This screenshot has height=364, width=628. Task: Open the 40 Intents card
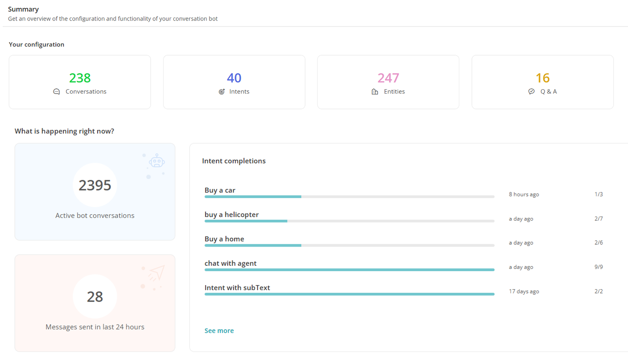[x=234, y=82]
